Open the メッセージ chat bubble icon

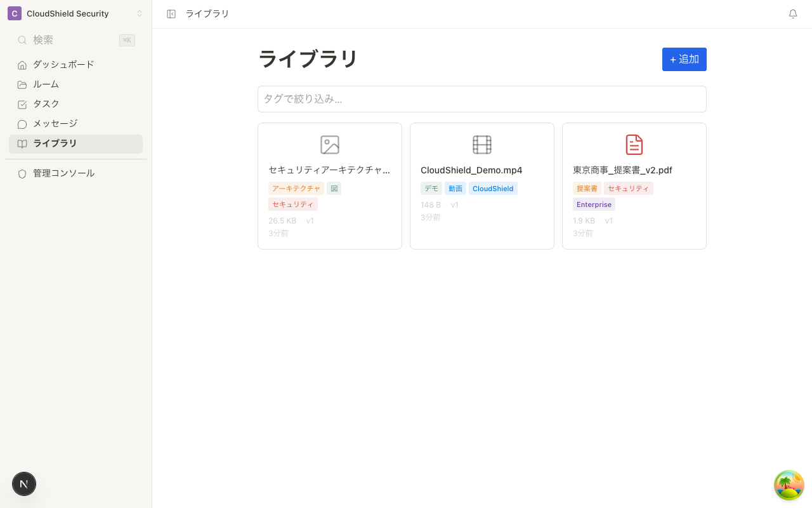click(x=22, y=123)
